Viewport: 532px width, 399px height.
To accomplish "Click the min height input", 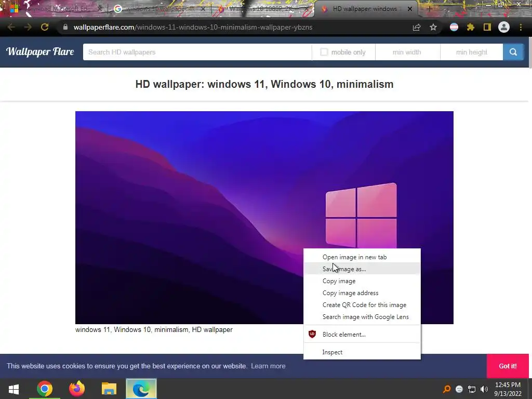I will pyautogui.click(x=472, y=52).
